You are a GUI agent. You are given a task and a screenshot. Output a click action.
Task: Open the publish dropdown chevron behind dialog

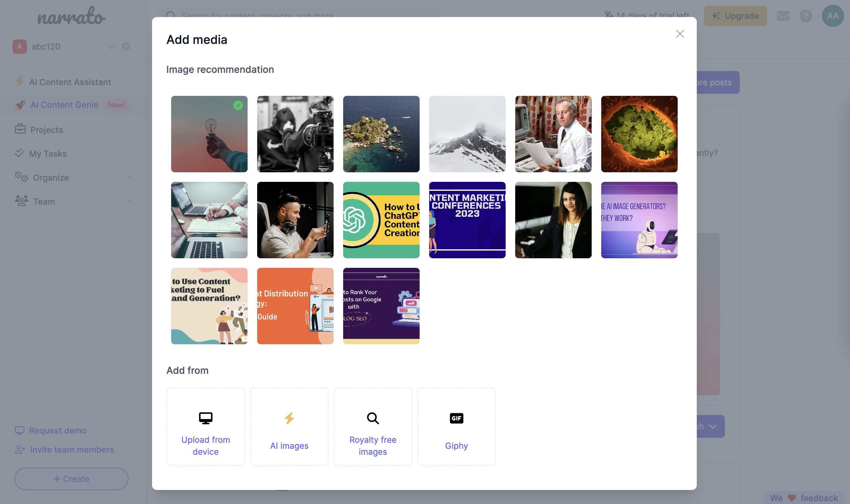tap(713, 427)
